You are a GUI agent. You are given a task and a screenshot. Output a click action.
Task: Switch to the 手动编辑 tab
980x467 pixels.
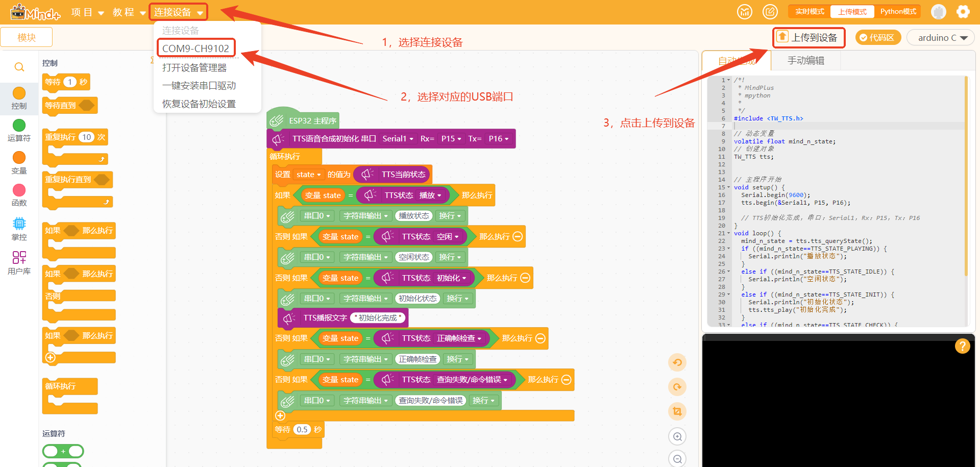click(x=805, y=61)
